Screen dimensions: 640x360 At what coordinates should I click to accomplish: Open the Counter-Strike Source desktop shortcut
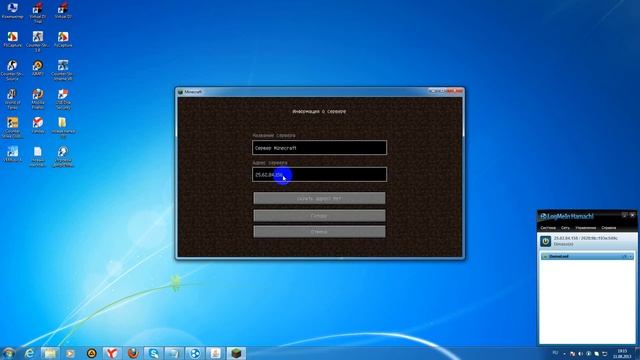pos(12,70)
